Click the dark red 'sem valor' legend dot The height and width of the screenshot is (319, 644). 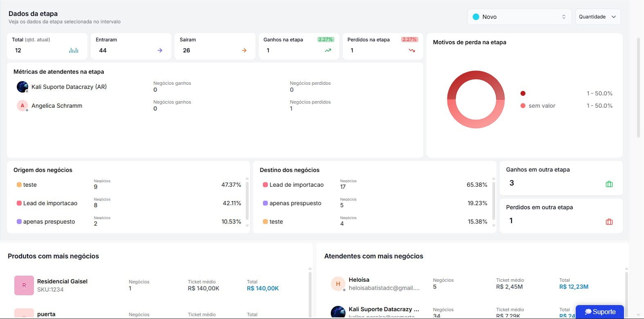tap(523, 93)
